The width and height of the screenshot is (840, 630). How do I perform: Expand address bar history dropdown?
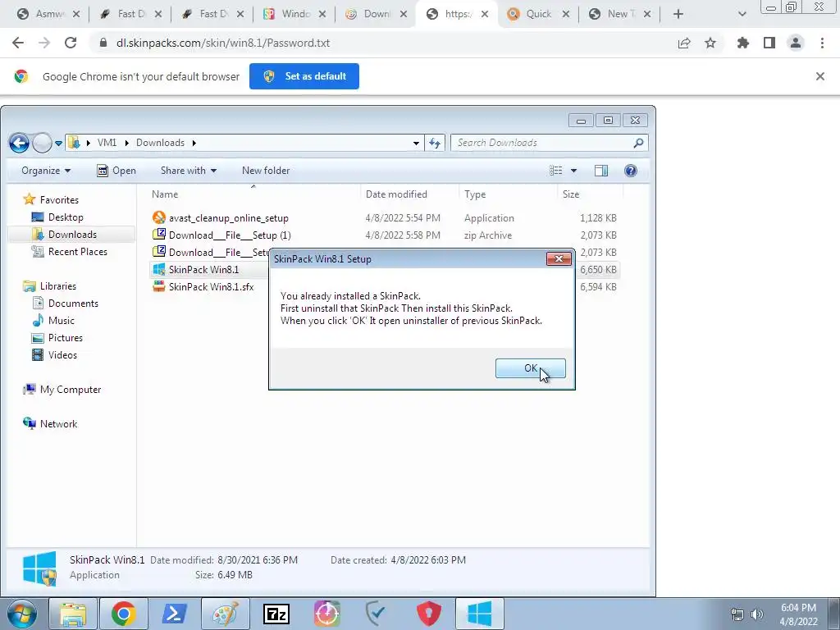click(416, 143)
